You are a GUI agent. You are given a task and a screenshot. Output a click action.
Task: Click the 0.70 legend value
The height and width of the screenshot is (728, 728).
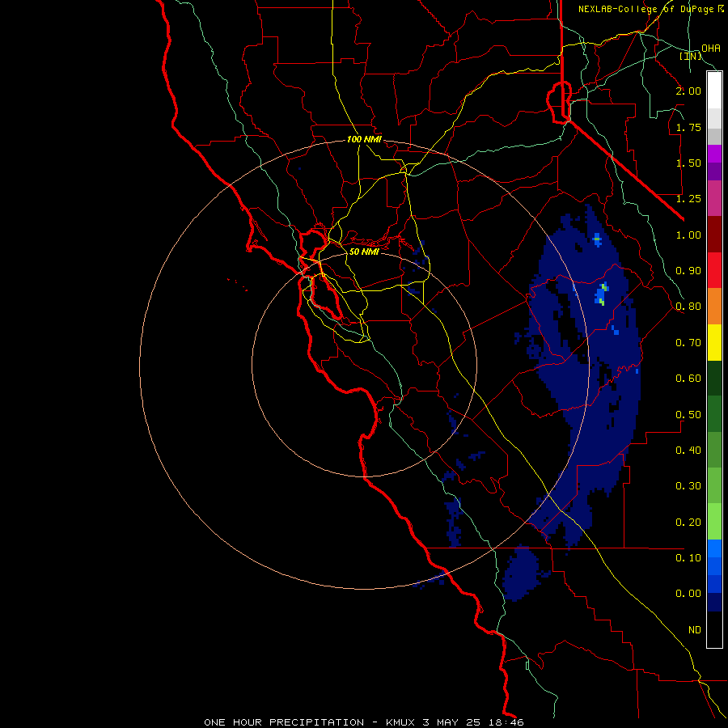pos(688,343)
